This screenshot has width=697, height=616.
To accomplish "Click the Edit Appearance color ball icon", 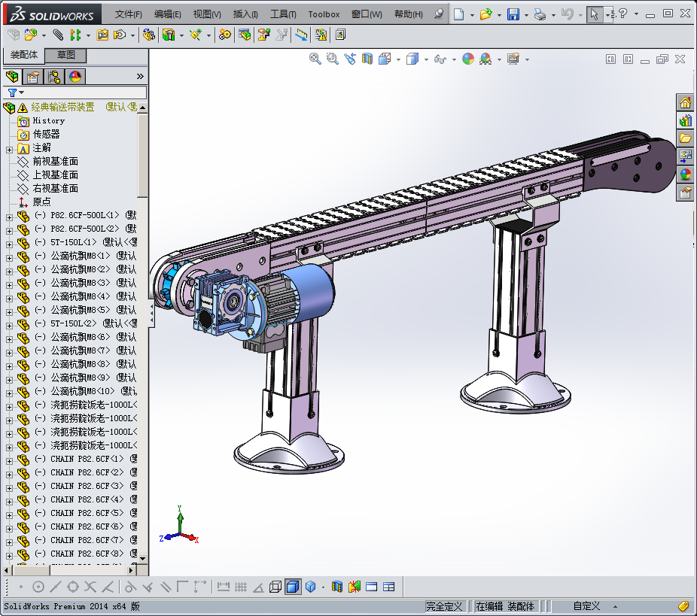I will pyautogui.click(x=467, y=59).
